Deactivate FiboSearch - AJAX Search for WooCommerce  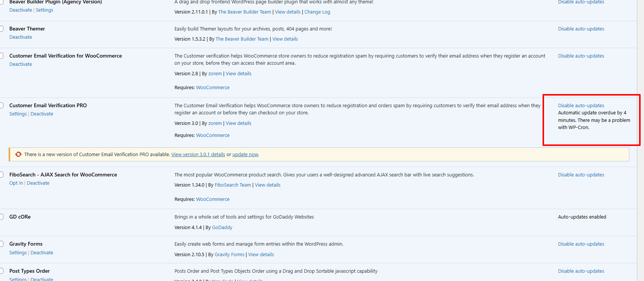(38, 183)
